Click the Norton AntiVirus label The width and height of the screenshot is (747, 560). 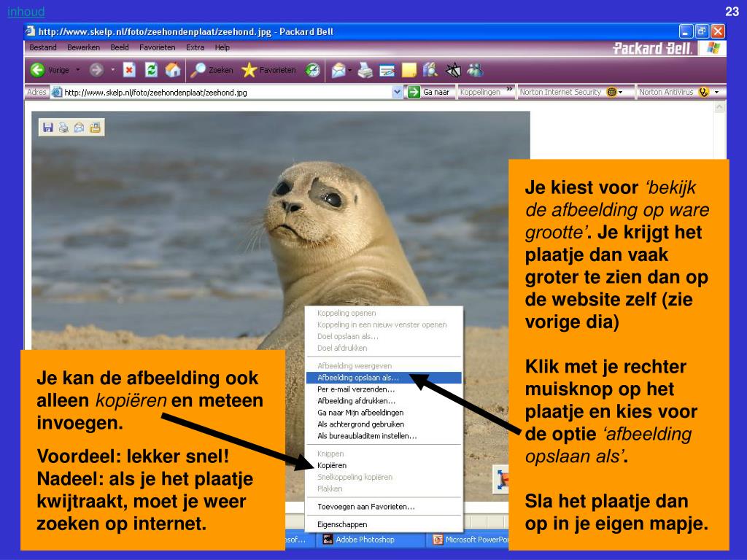(x=666, y=92)
